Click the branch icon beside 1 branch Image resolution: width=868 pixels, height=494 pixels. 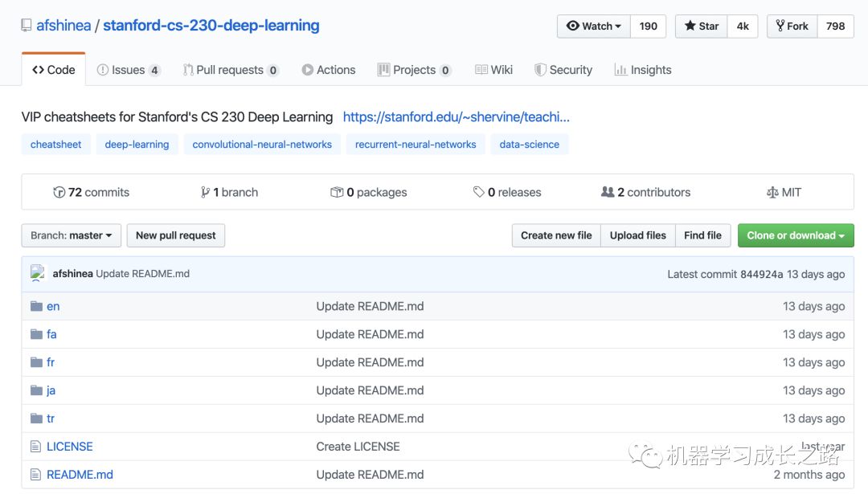206,192
